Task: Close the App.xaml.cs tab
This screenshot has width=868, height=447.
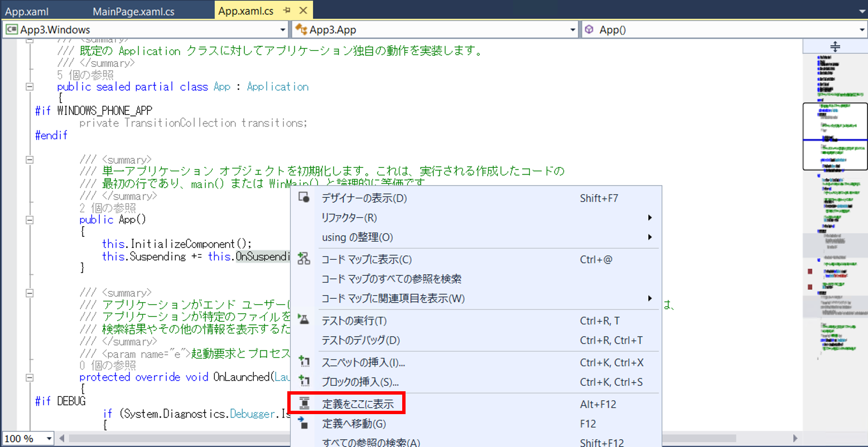Action: point(303,11)
